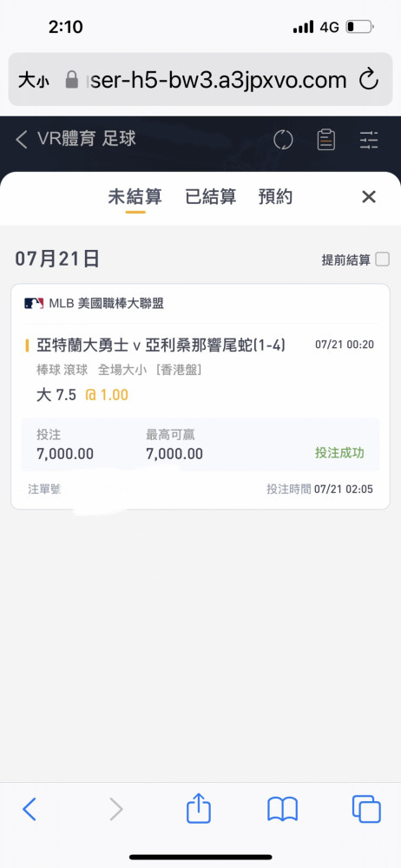Go back using the VR體育 chevron
Viewport: 401px width, 868px height.
point(22,140)
